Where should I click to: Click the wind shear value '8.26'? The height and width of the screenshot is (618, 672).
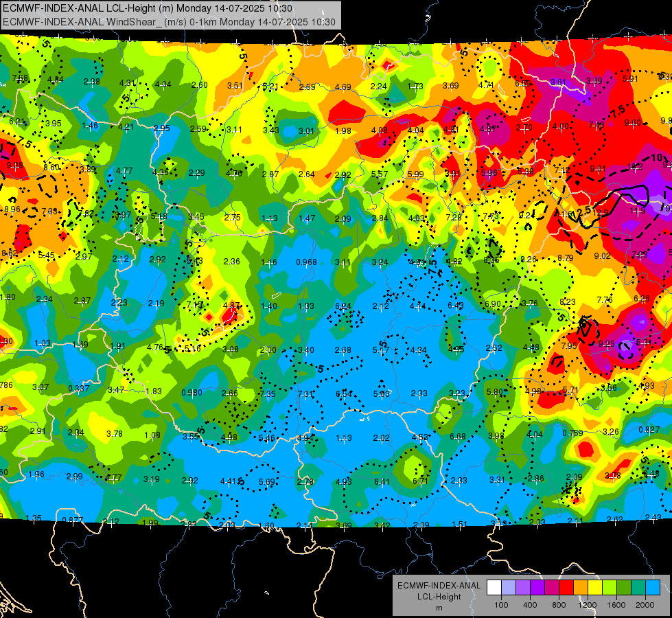(529, 259)
